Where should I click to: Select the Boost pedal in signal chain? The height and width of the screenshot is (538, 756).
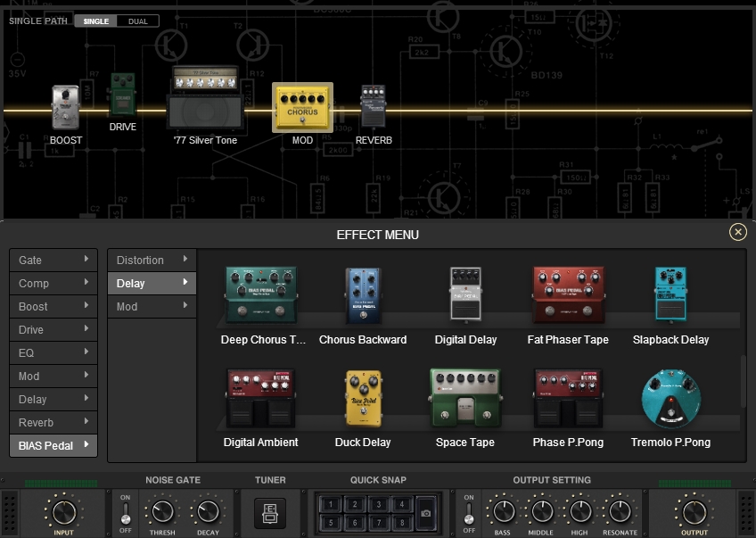[65, 109]
